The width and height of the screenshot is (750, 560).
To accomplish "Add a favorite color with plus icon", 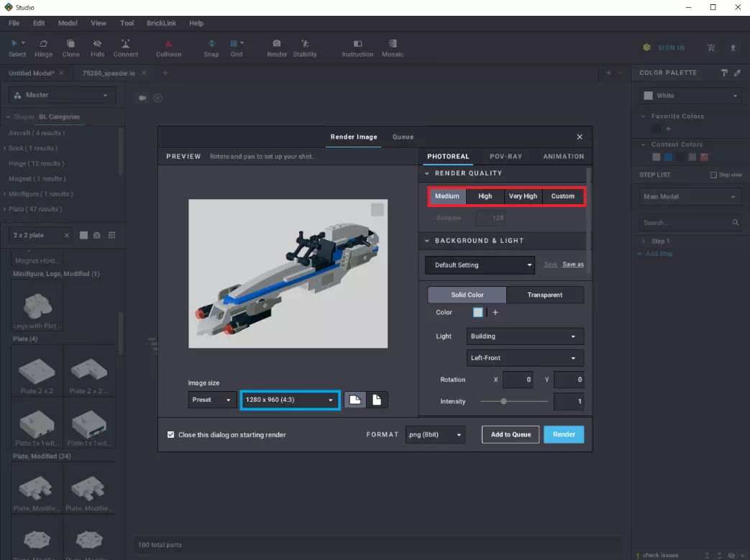I will 668,129.
